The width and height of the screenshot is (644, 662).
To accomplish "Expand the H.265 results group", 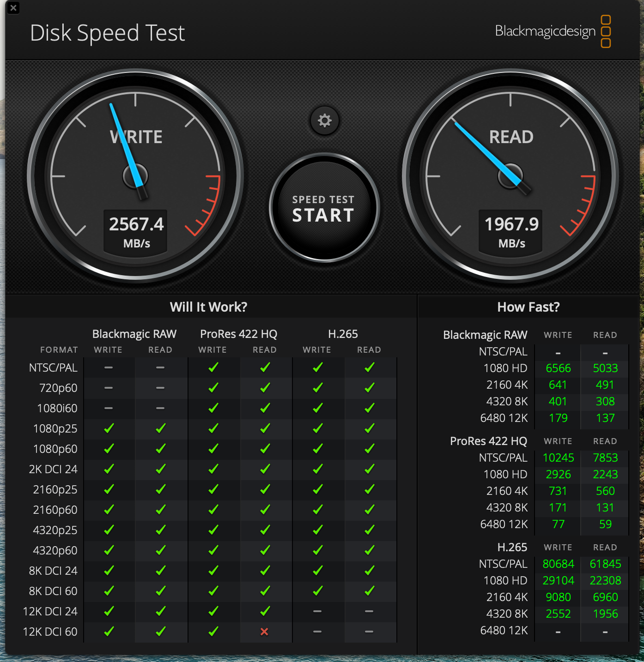I will 512,547.
